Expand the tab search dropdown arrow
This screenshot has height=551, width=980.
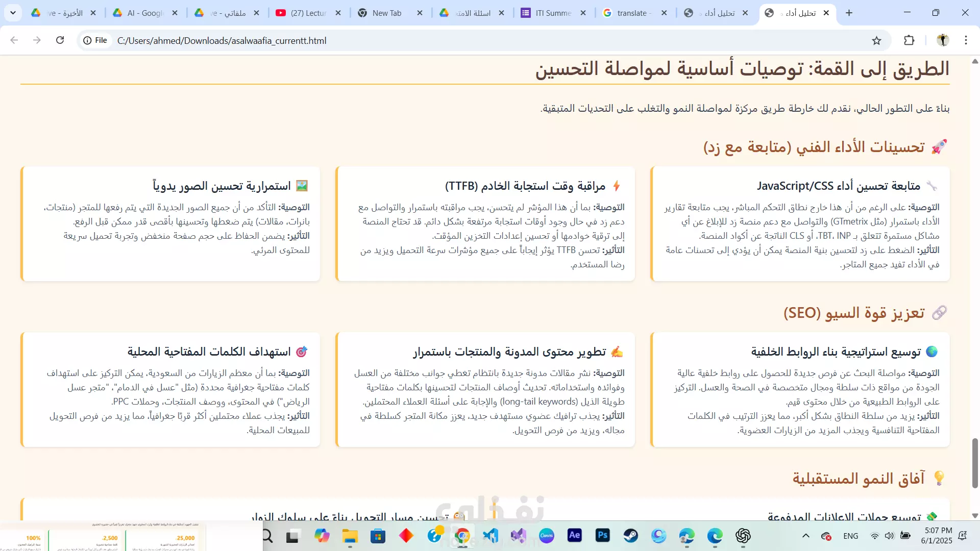13,13
